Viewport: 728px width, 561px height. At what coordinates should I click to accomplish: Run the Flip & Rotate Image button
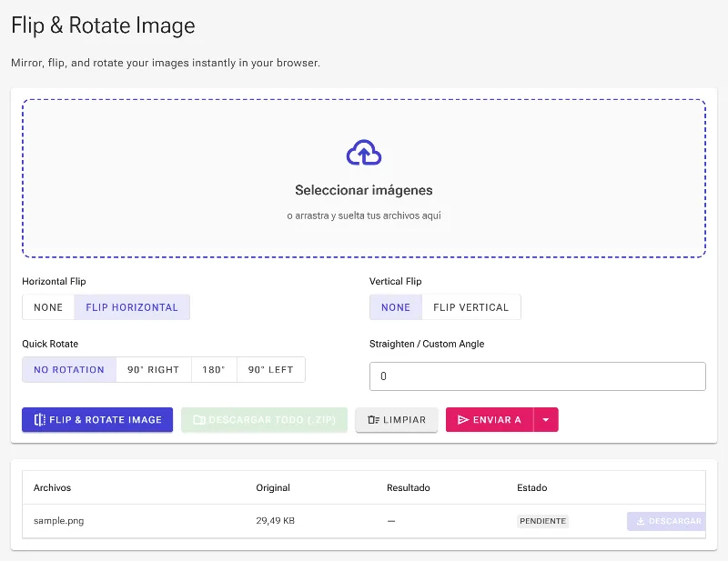[97, 419]
